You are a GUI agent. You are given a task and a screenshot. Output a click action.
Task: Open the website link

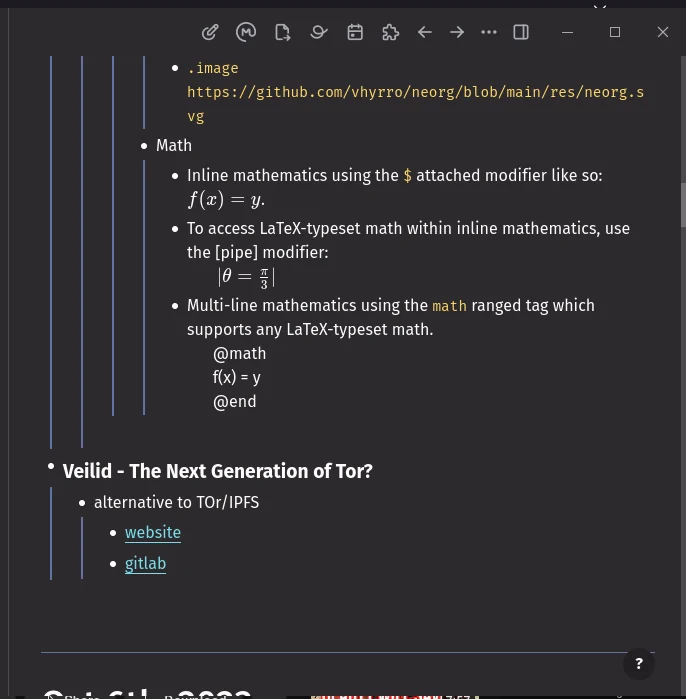tap(153, 533)
